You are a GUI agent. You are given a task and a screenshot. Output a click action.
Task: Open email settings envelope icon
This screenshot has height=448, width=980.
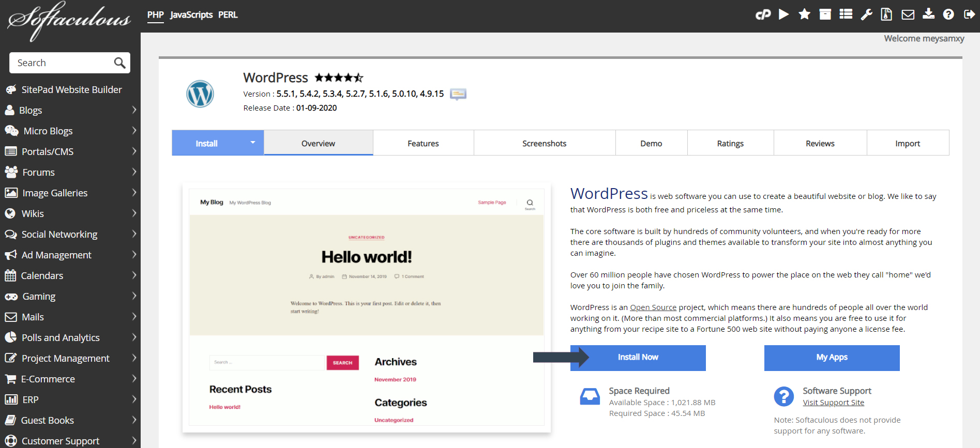coord(908,14)
